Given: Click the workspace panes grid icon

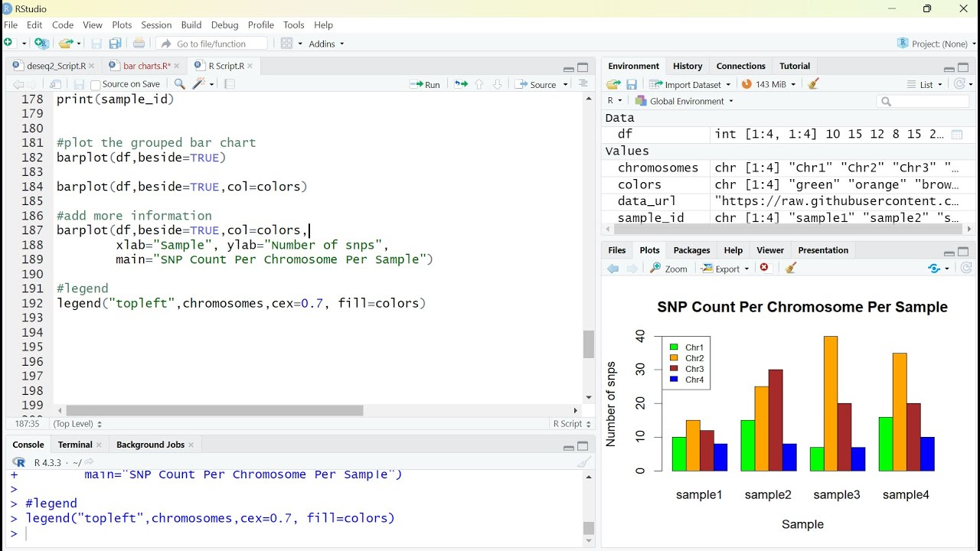Looking at the screenshot, I should (287, 44).
